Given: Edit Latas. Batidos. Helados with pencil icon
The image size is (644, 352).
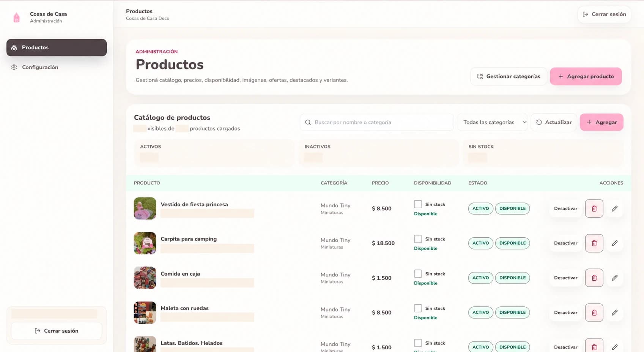Looking at the screenshot, I should tap(614, 346).
